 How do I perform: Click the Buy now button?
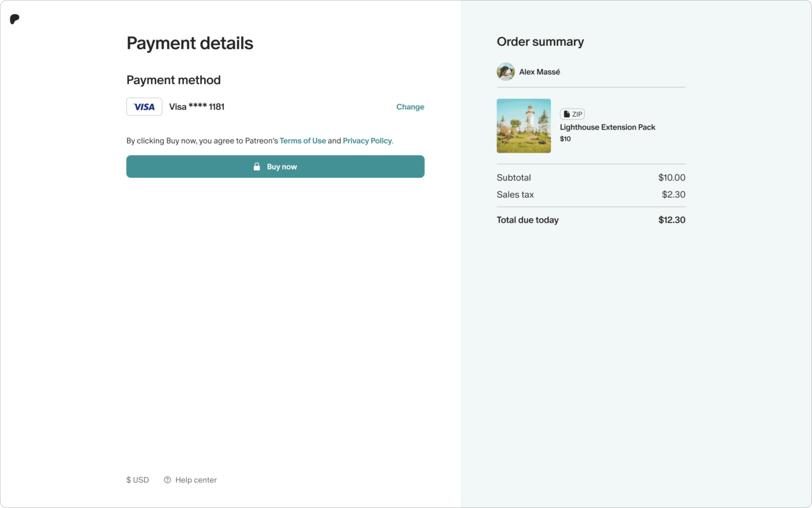pyautogui.click(x=275, y=167)
